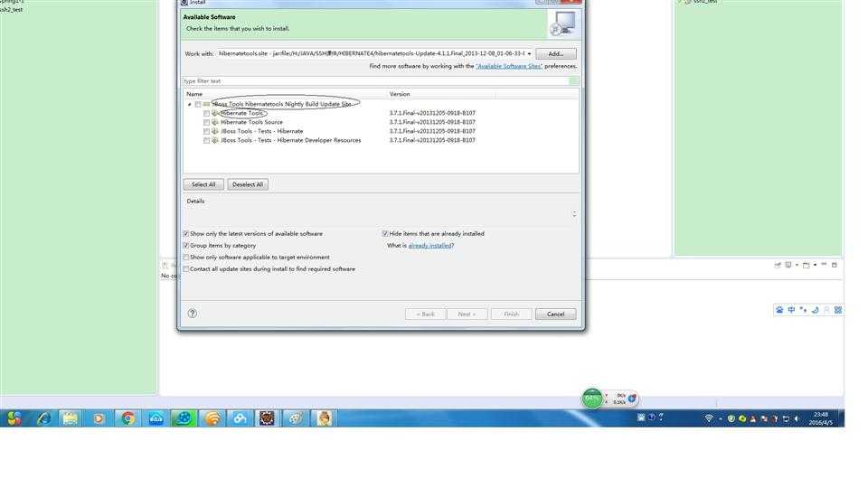This screenshot has height=488, width=868.
Task: Enable Contact all update sites during install
Action: coord(186,269)
